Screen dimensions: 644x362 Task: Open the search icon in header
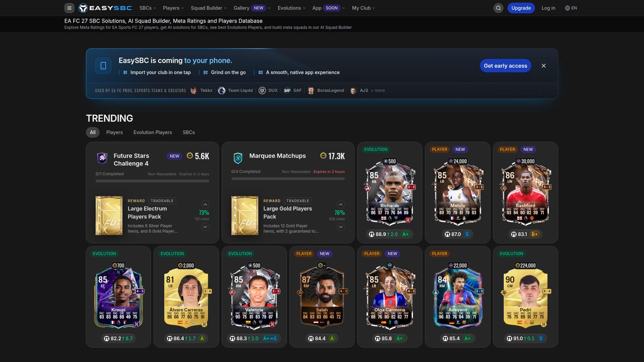click(498, 8)
